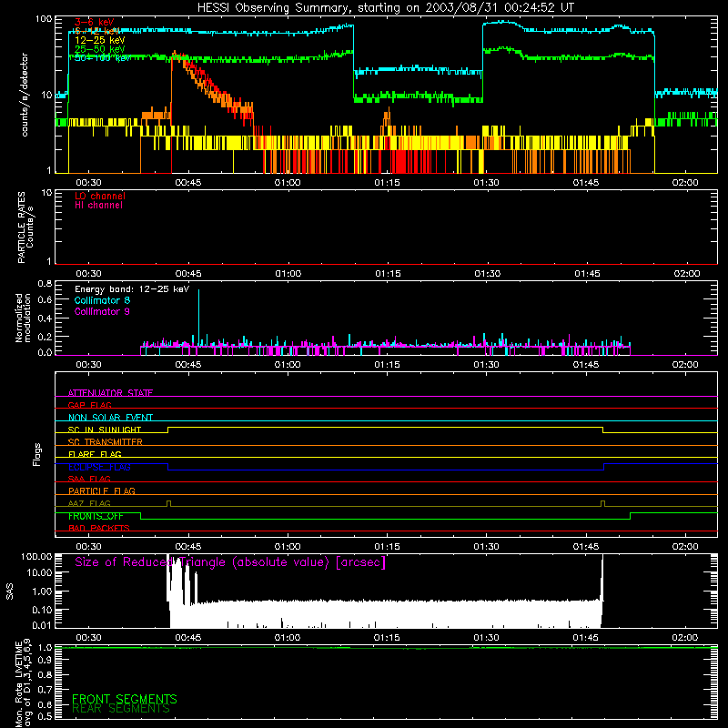Viewport: 728px width, 728px height.
Task: Select the Collimator 8 legend label
Action: (x=102, y=300)
